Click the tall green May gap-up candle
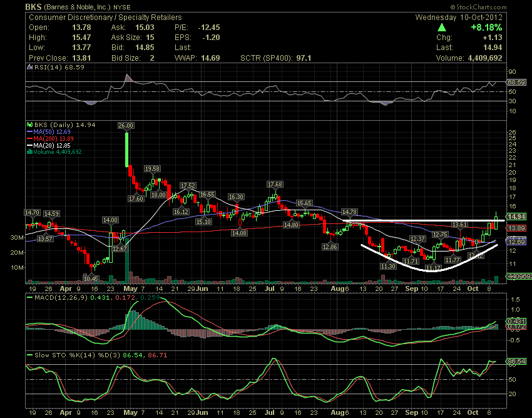The image size is (532, 418). 127,150
